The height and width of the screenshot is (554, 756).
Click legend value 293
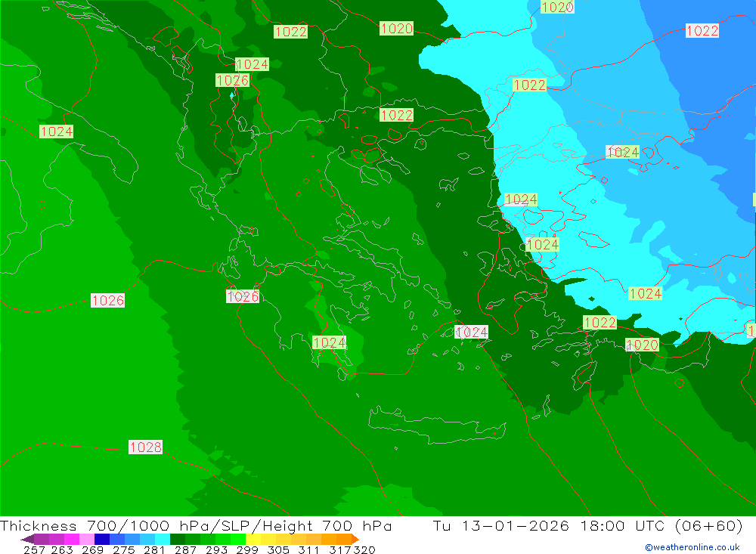pyautogui.click(x=216, y=549)
